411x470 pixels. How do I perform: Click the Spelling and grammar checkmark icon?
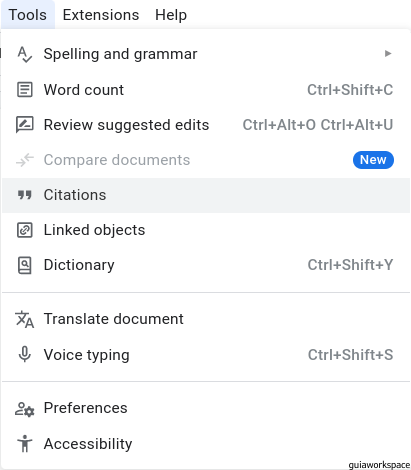point(25,54)
